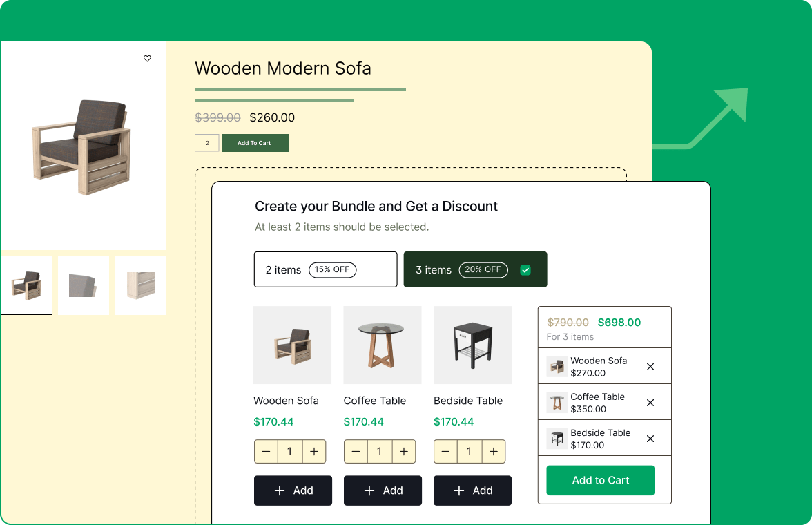The height and width of the screenshot is (525, 812).
Task: Decrease Wooden Sofa quantity with the minus stepper
Action: click(266, 451)
